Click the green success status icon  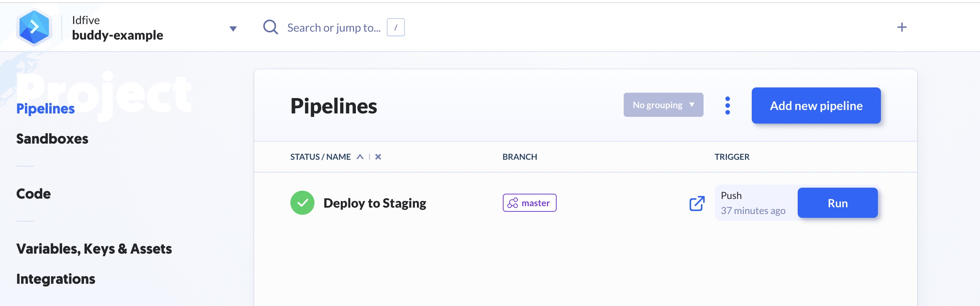click(302, 203)
